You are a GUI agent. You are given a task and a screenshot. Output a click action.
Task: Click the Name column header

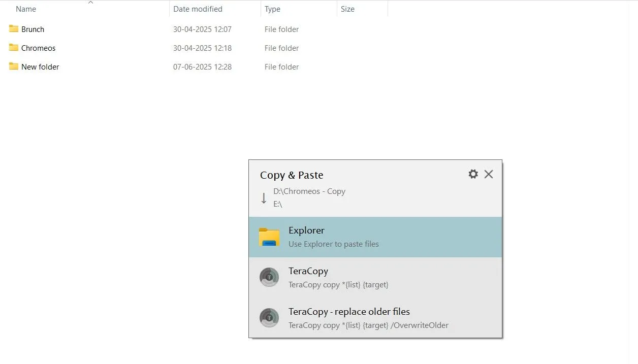coord(26,9)
